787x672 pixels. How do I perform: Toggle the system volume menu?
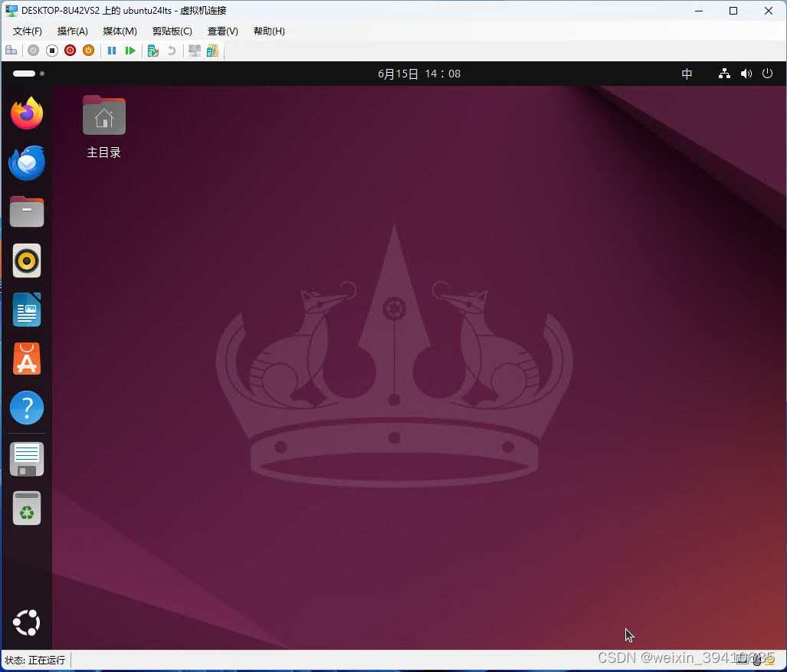click(746, 74)
